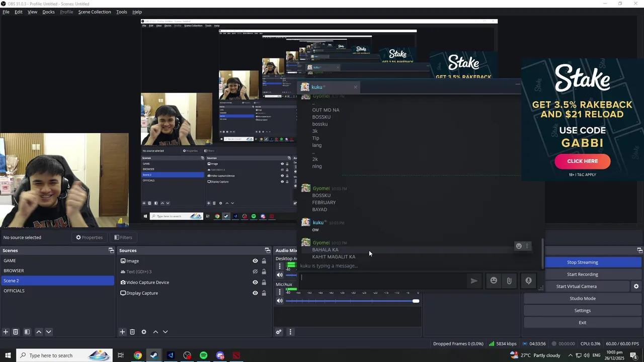Unlock the Image source
The width and height of the screenshot is (644, 362).
pyautogui.click(x=264, y=261)
